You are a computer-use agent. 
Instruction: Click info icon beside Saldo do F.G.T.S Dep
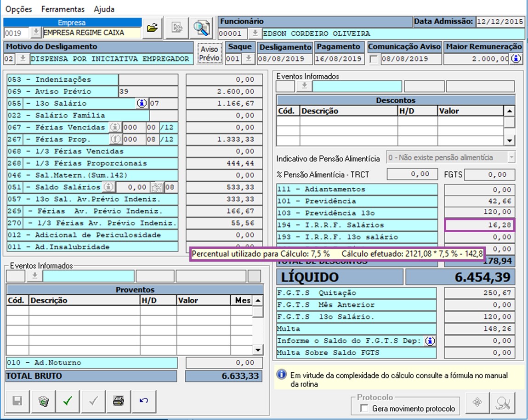click(x=429, y=341)
